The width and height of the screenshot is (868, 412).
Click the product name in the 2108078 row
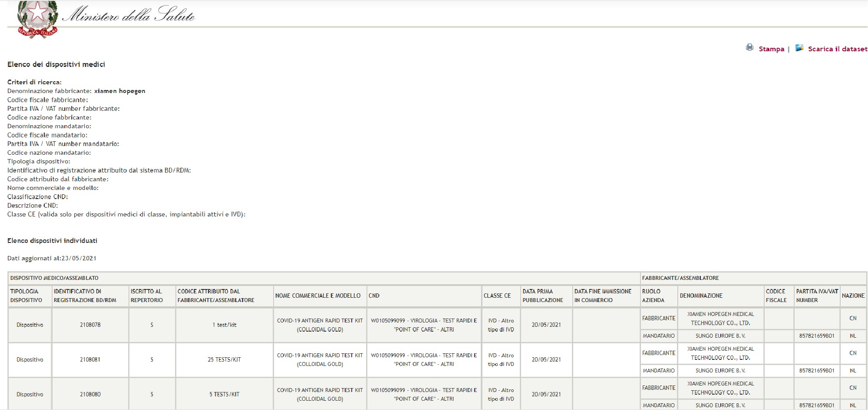coord(320,325)
